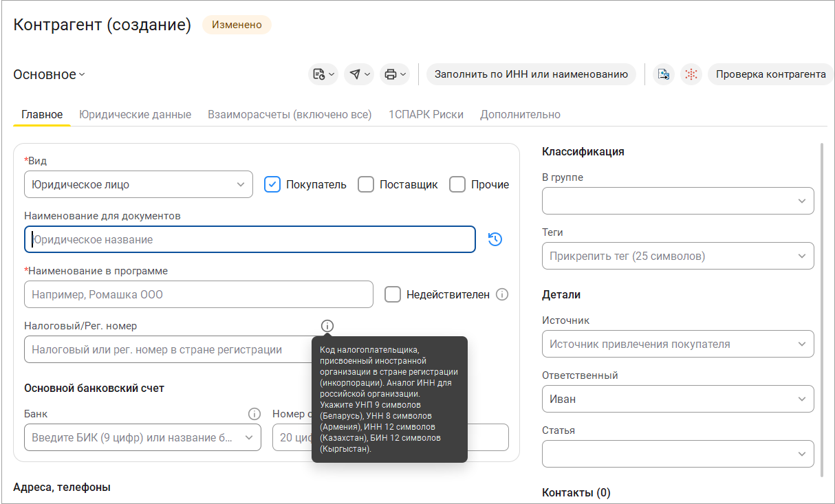835x504 pixels.
Task: Click the red 1SPARK dots icon
Action: tap(691, 74)
